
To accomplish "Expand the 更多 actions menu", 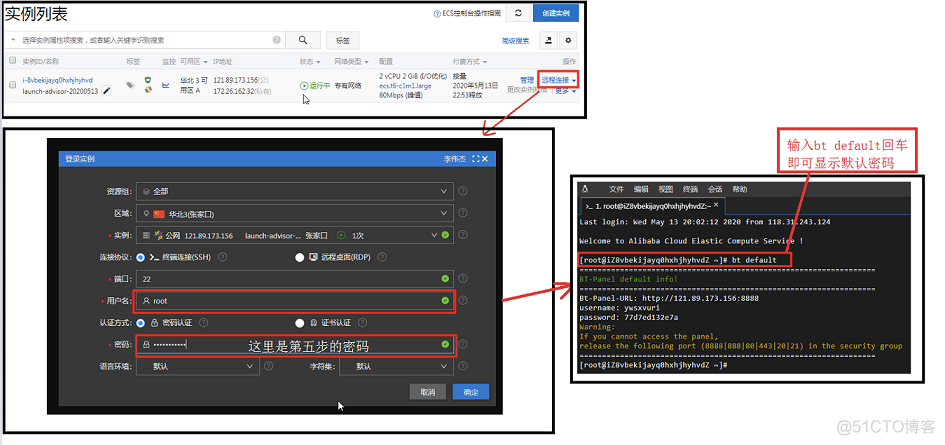I will [x=566, y=90].
